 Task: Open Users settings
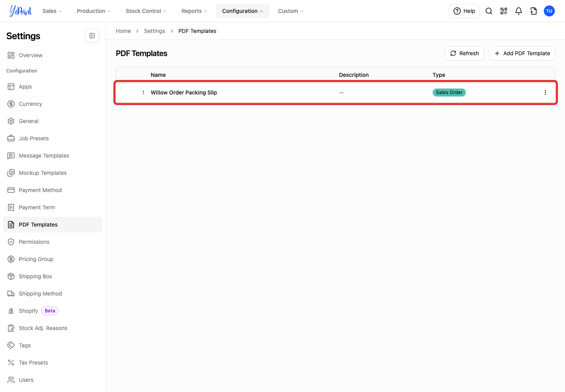click(x=53, y=380)
